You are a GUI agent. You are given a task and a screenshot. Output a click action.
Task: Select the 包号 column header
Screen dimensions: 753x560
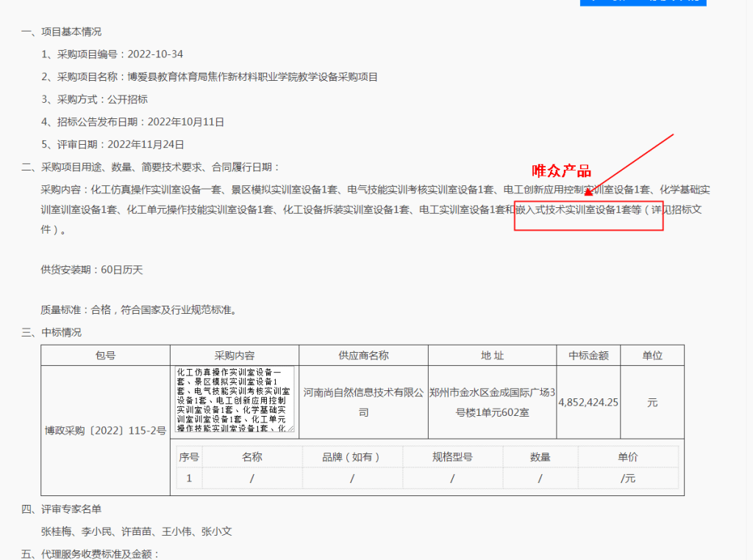105,356
